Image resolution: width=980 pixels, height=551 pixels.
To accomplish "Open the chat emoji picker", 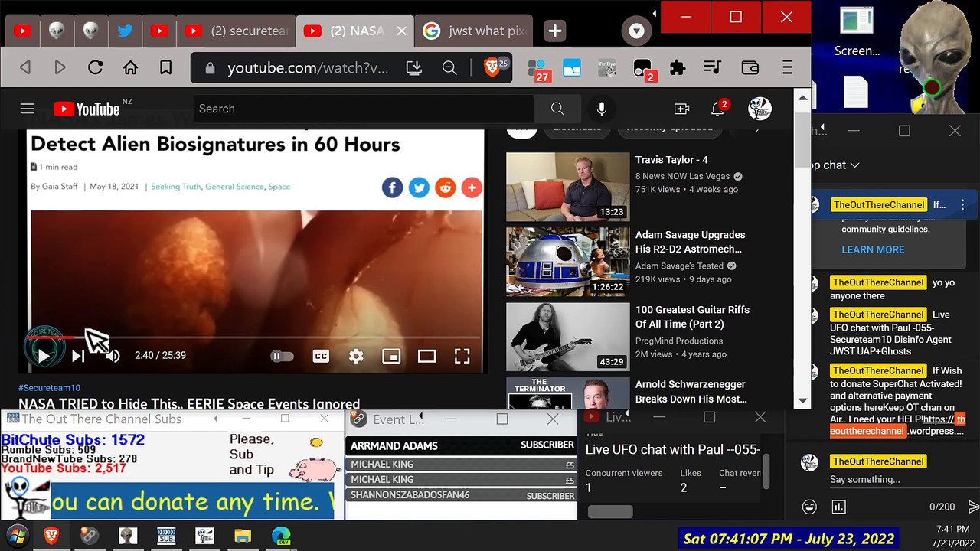I will tap(809, 507).
